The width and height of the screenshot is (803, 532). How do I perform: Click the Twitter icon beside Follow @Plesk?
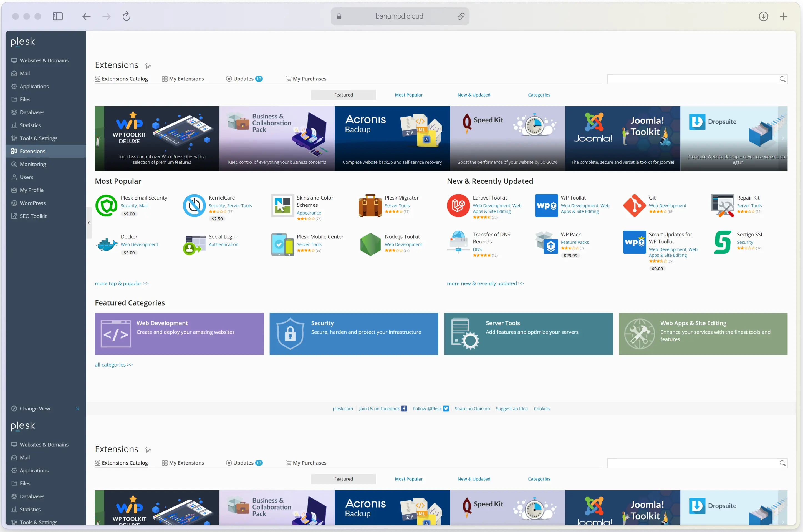point(446,409)
